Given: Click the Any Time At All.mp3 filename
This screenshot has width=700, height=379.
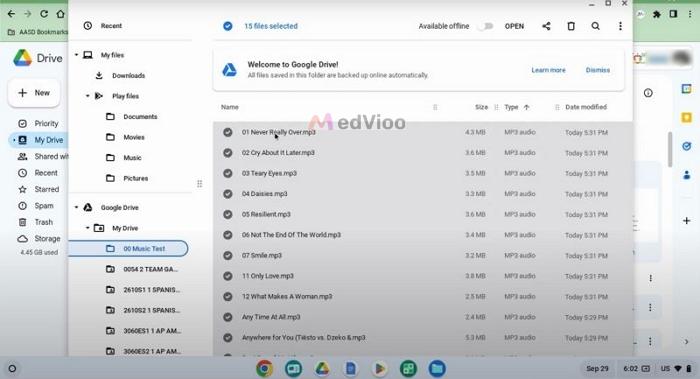Looking at the screenshot, I should [x=271, y=317].
